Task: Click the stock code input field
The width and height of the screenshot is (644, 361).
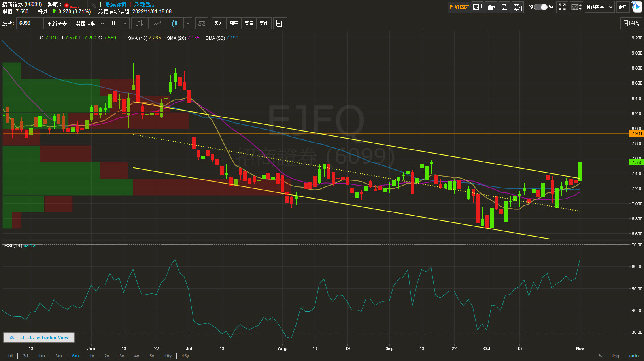Action: tap(30, 23)
